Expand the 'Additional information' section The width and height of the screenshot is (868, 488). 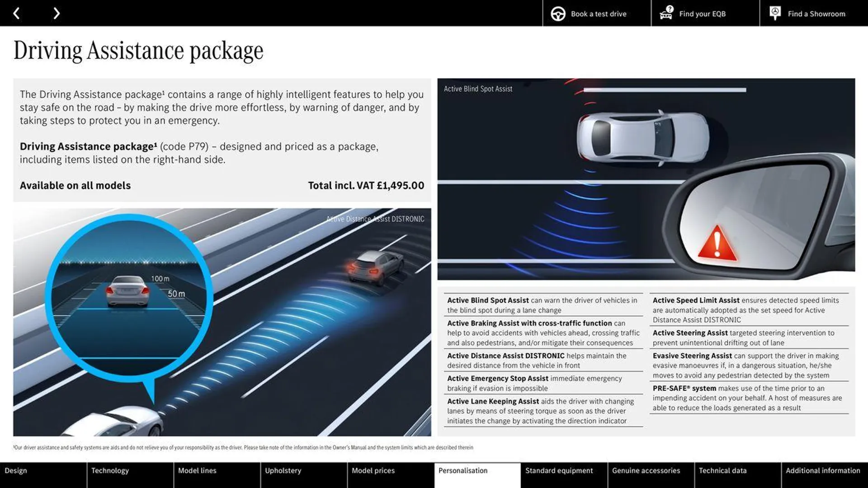(824, 471)
